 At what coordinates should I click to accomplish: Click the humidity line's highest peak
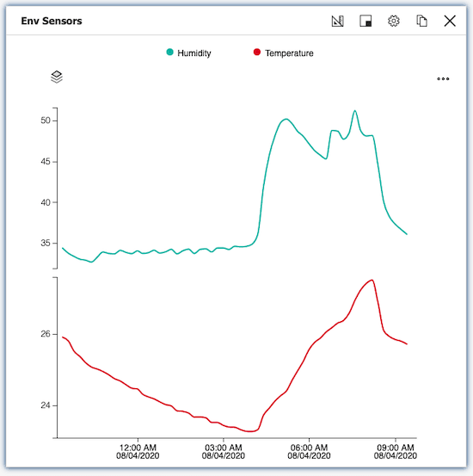click(x=354, y=111)
